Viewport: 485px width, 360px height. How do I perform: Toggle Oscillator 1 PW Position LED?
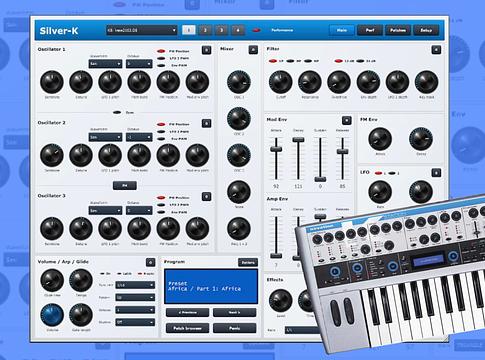[x=161, y=51]
